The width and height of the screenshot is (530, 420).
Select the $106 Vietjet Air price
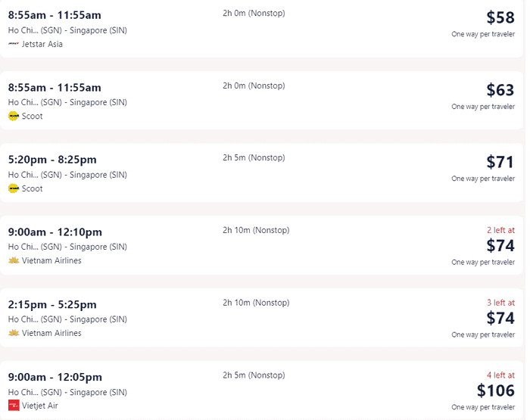pos(495,390)
